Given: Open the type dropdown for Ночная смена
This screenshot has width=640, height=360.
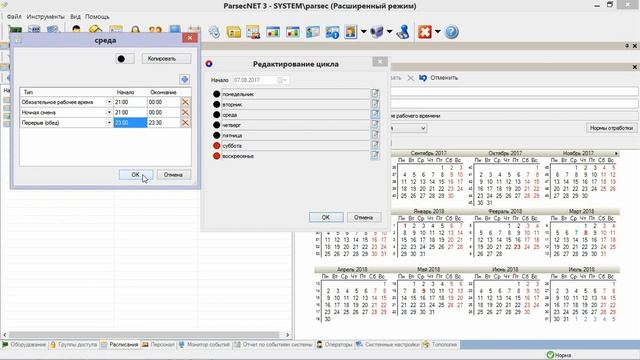Looking at the screenshot, I should click(109, 112).
